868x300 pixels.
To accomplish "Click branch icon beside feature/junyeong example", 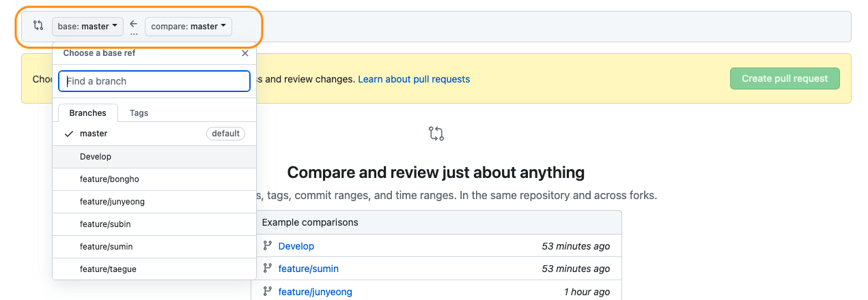I will (x=267, y=292).
